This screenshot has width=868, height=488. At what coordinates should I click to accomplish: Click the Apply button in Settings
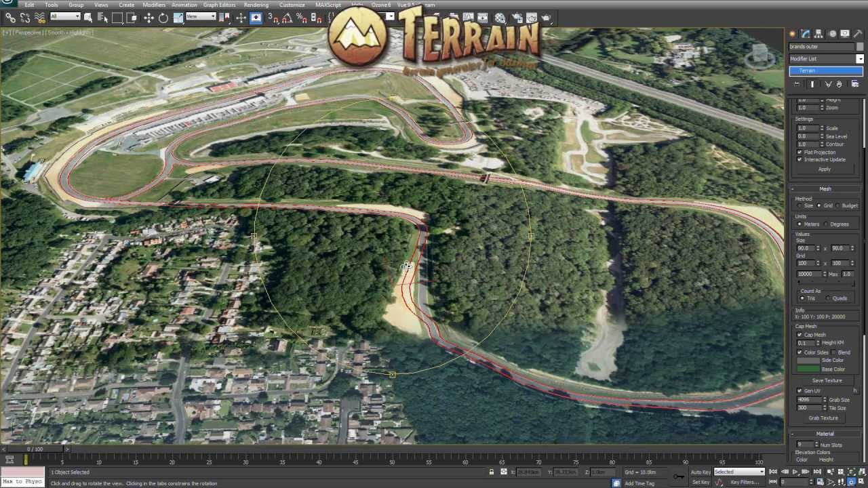tap(825, 169)
